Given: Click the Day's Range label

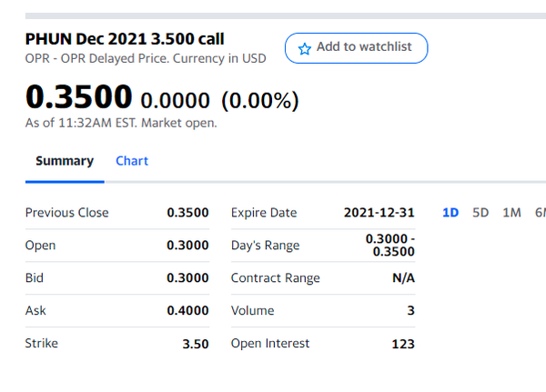Looking at the screenshot, I should [265, 246].
